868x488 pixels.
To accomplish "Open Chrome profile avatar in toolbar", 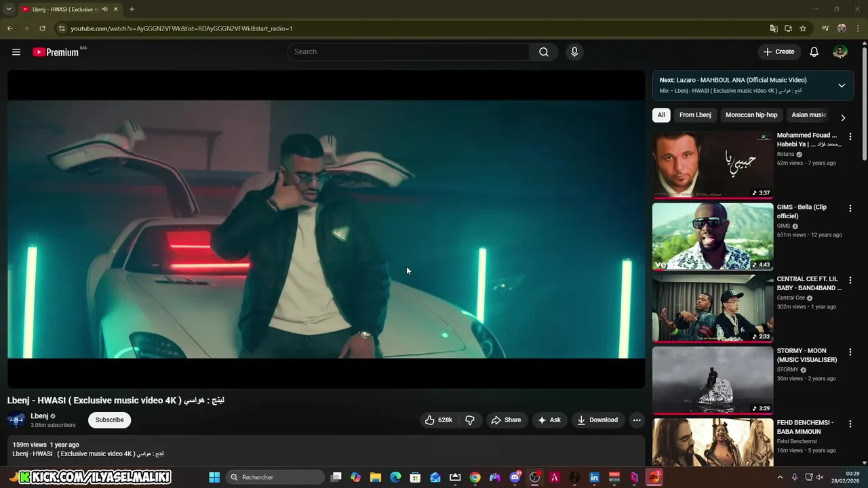I will tap(842, 28).
